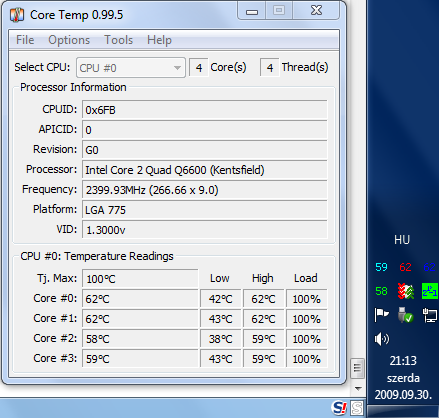Expand the Select CPU dropdown showing CPU #0
This screenshot has height=418, width=439.
click(131, 68)
